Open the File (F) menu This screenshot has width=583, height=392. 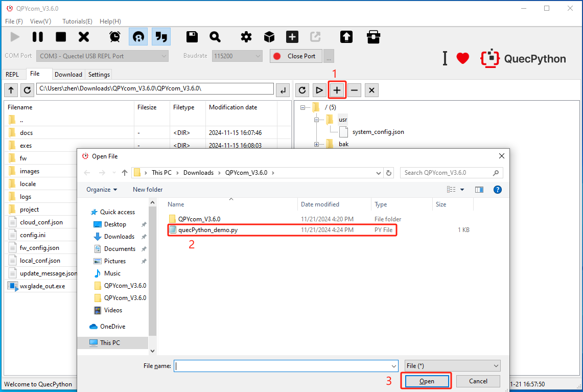[14, 21]
